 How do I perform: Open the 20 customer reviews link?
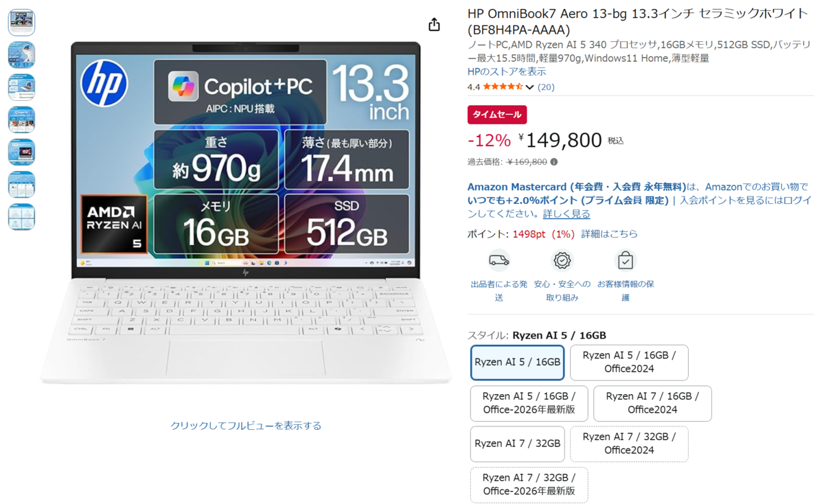click(x=546, y=87)
